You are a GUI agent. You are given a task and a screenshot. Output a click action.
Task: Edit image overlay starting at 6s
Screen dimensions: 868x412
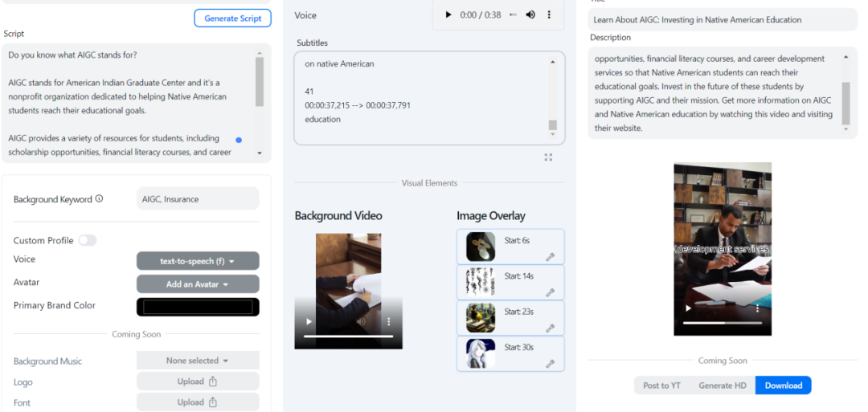pyautogui.click(x=550, y=257)
